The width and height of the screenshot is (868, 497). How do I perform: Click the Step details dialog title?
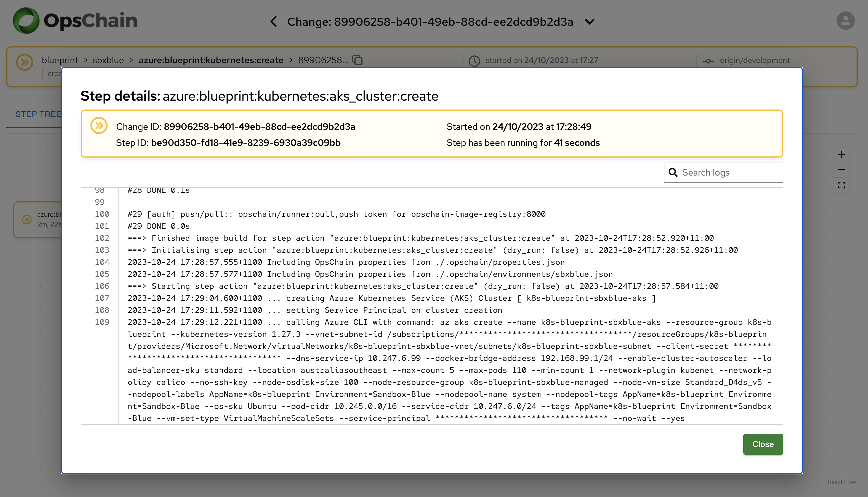pyautogui.click(x=259, y=96)
